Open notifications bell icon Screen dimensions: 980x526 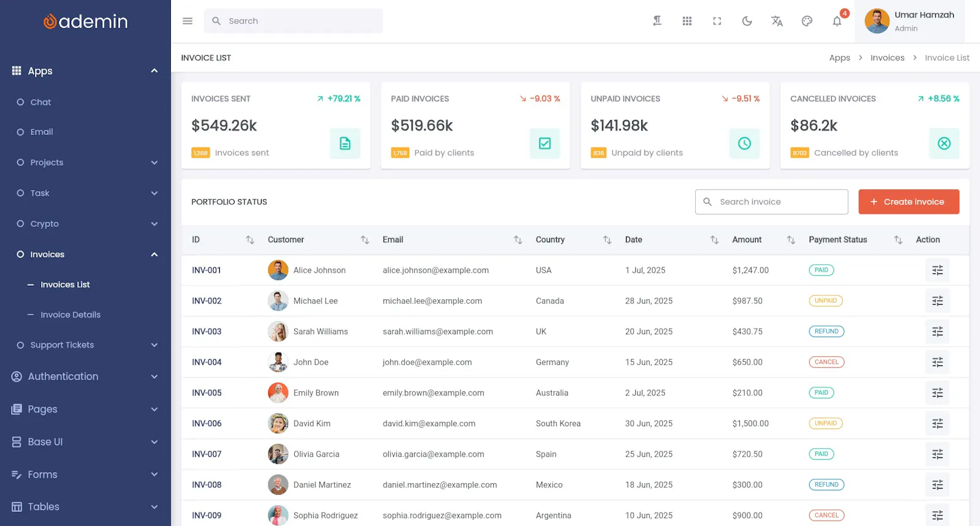click(837, 21)
